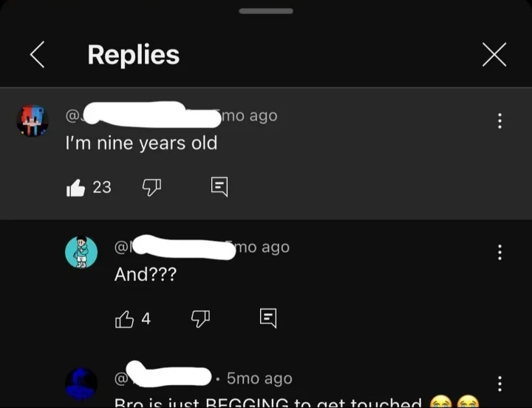The width and height of the screenshot is (532, 408).
Task: Reply to the "I'm nine years old" comment
Action: [x=219, y=187]
